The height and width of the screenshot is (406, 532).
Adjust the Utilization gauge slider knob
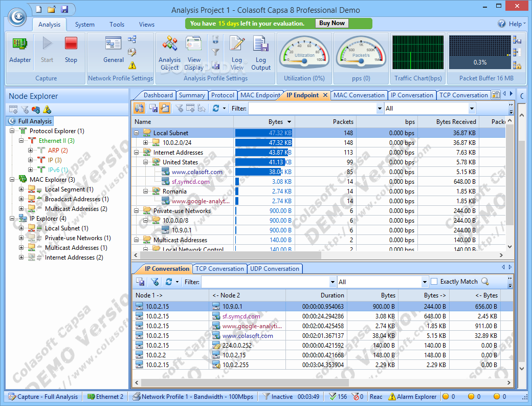click(x=304, y=61)
